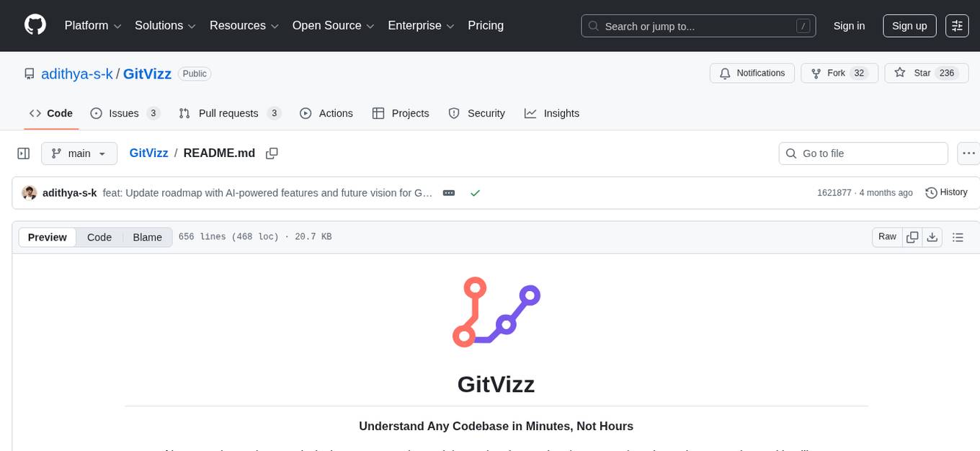Open the file tree side panel
This screenshot has width=980, height=451.
tap(23, 153)
